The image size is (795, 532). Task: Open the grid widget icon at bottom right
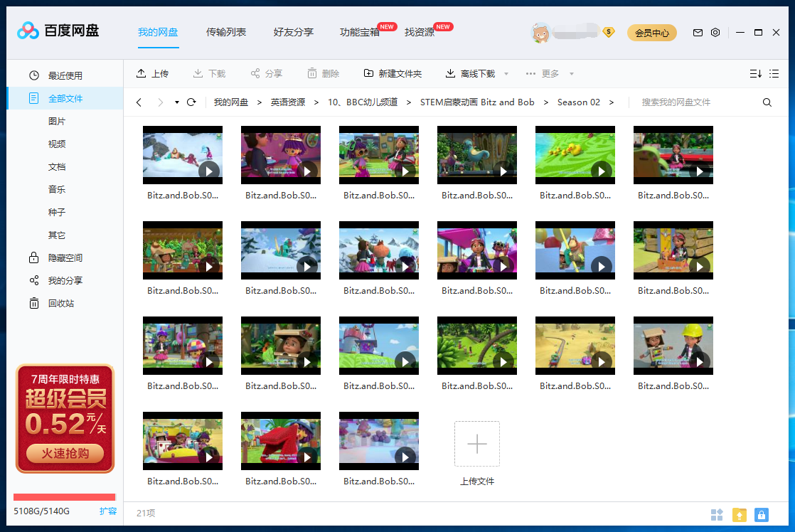click(x=717, y=514)
